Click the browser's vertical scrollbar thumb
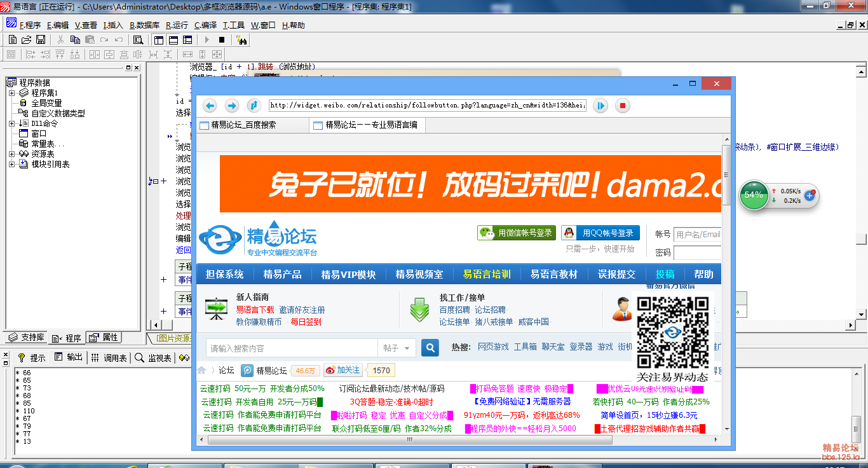The width and height of the screenshot is (868, 468). click(726, 176)
